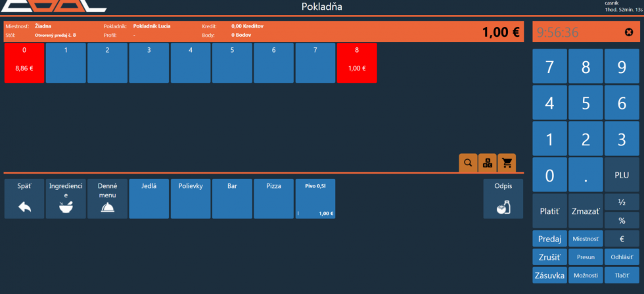
Task: Open the Jedlá category
Action: click(149, 199)
